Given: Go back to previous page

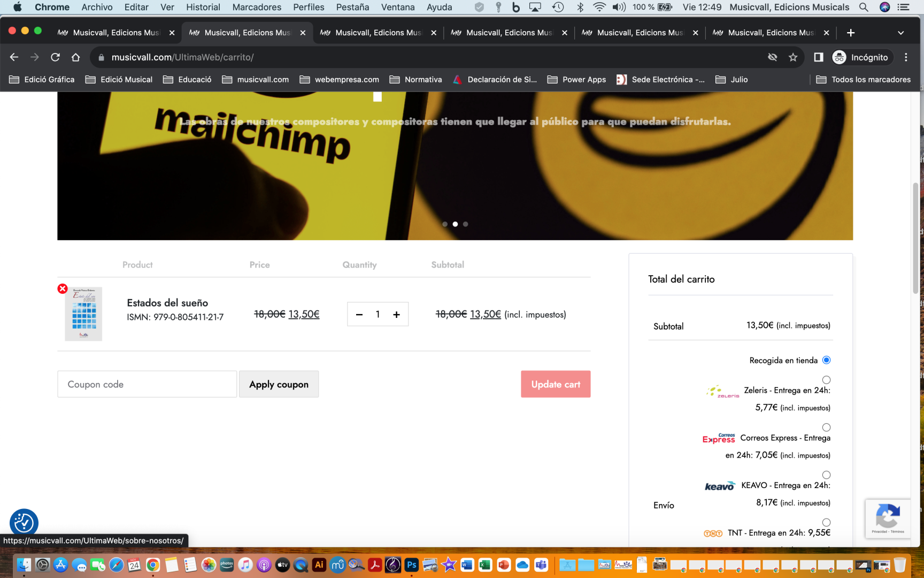Looking at the screenshot, I should [x=14, y=57].
